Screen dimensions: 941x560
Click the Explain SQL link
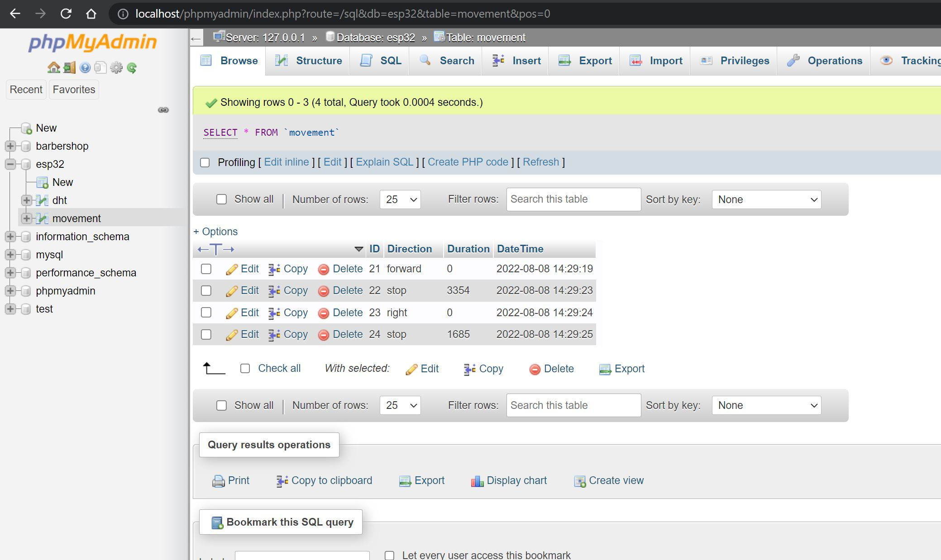[x=384, y=162]
